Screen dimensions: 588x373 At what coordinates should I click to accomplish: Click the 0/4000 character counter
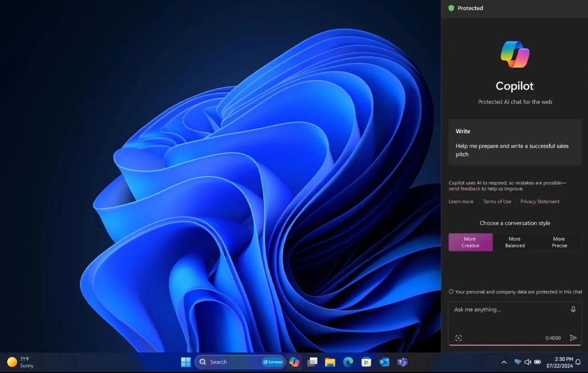tap(553, 338)
